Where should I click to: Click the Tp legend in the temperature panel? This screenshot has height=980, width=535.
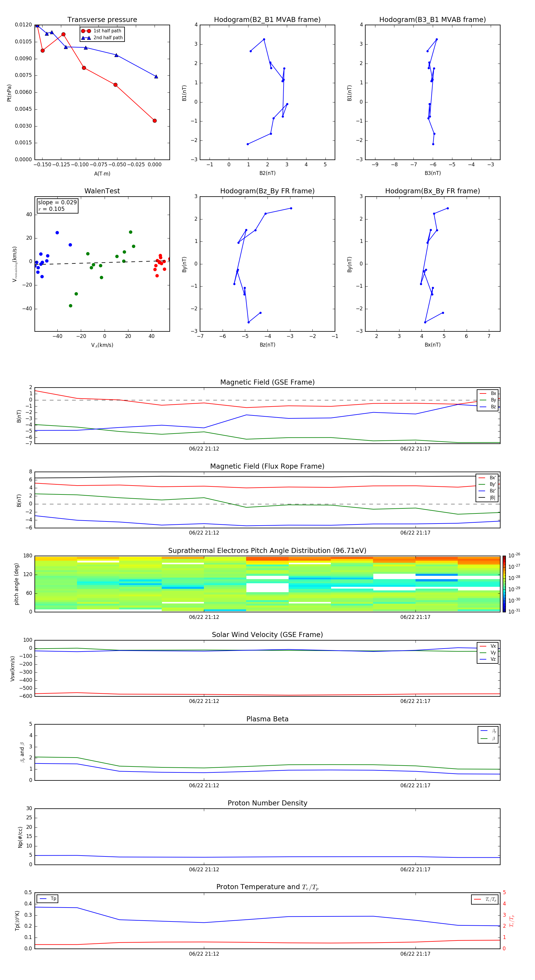47,899
